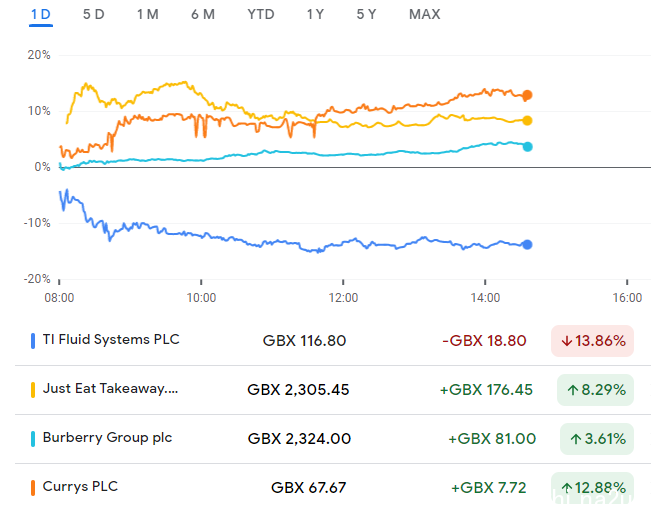Viewport: 651px width, 511px height.
Task: Open TI Fluid Systems PLC stock link
Action: point(111,340)
